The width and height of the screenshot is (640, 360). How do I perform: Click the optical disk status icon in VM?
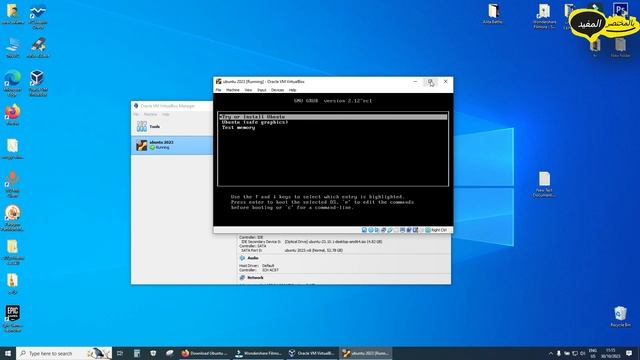pyautogui.click(x=371, y=230)
